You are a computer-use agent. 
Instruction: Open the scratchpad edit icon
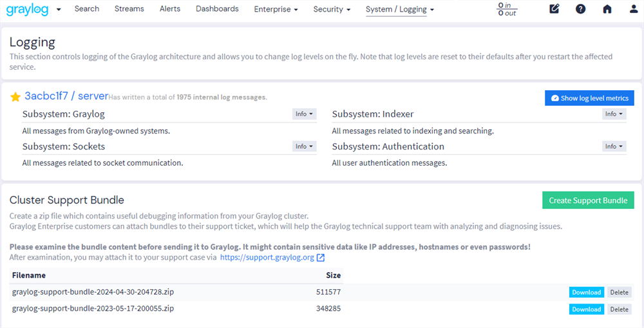click(x=554, y=9)
